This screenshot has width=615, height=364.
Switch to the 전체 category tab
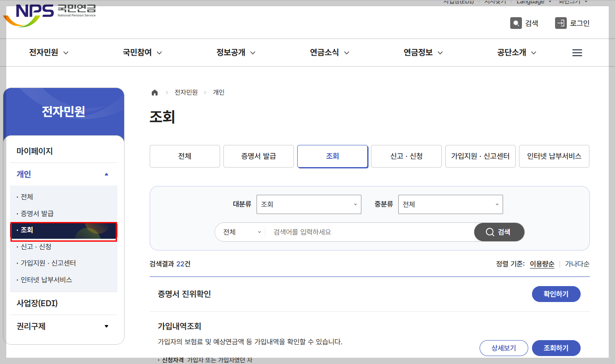click(184, 156)
